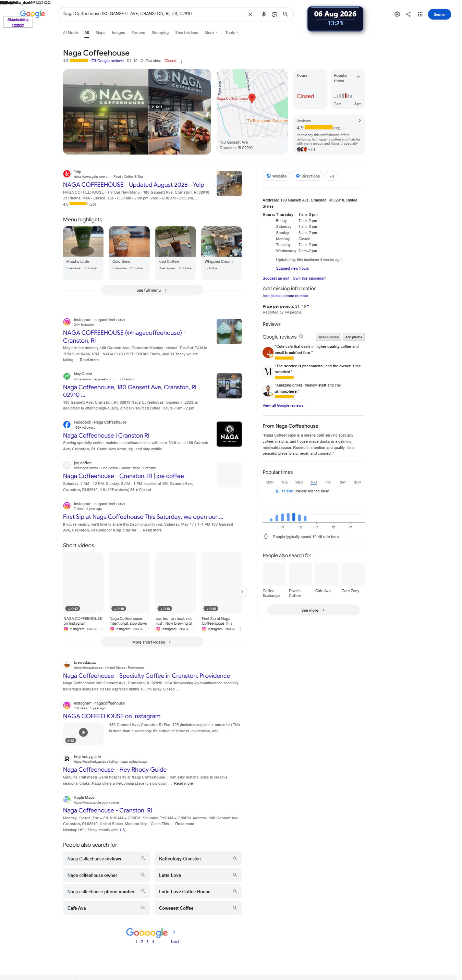Search for Naga Coffeehouse reviews suggestion
462x980 pixels.
107,858
